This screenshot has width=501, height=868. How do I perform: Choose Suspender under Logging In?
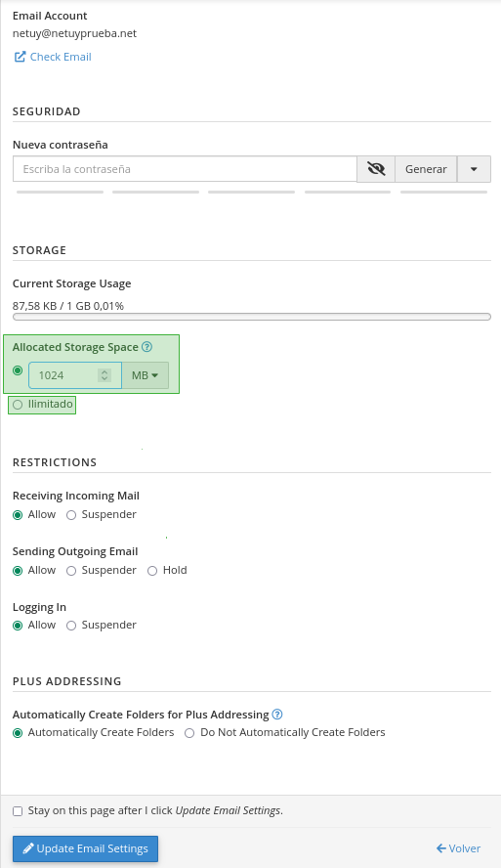tap(71, 626)
